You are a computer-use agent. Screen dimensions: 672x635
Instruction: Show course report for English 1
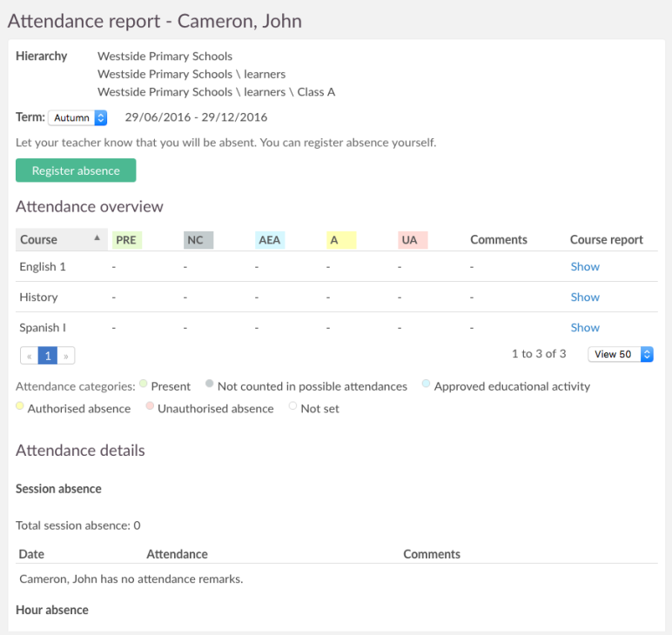tap(585, 267)
